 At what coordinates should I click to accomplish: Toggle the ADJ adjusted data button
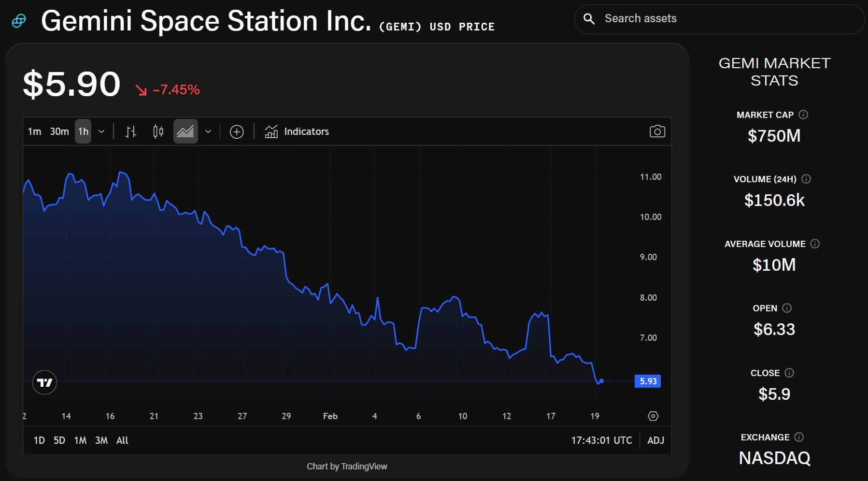655,440
